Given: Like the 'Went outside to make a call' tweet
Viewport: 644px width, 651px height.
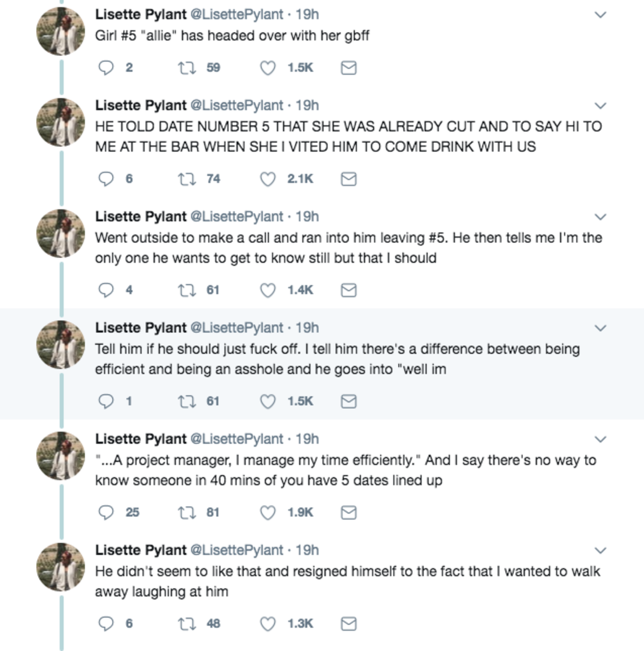Looking at the screenshot, I should pyautogui.click(x=268, y=290).
